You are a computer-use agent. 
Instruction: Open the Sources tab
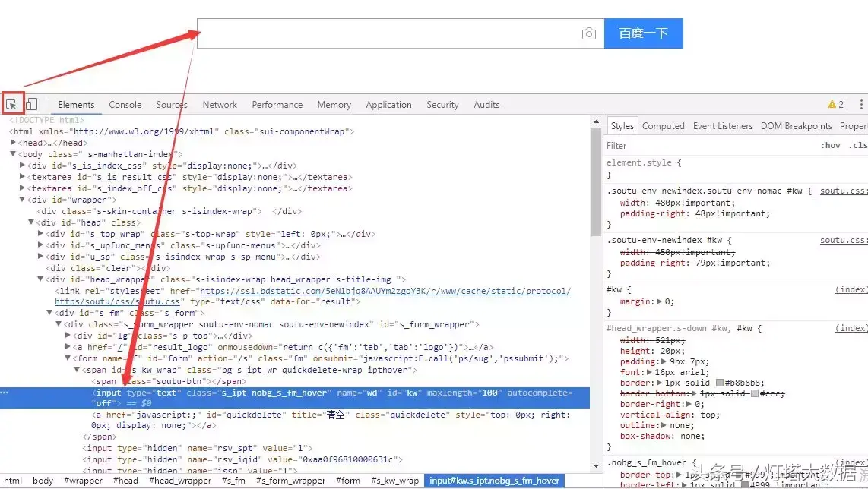point(172,105)
